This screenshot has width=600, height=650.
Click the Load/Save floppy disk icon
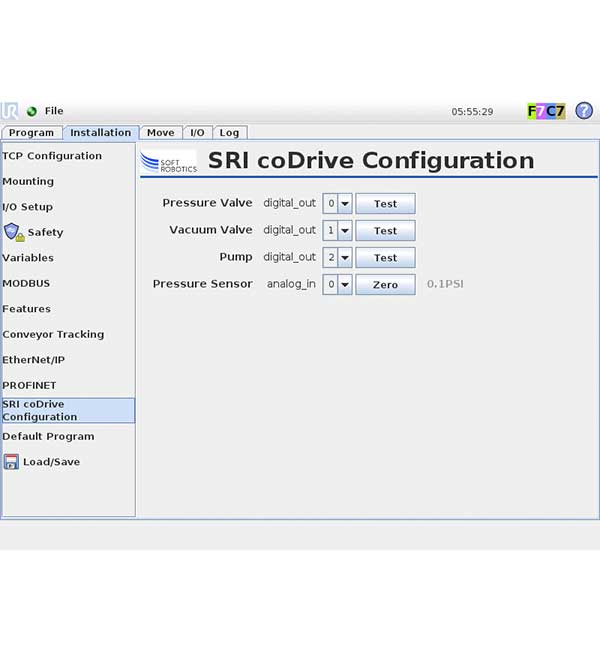(11, 461)
